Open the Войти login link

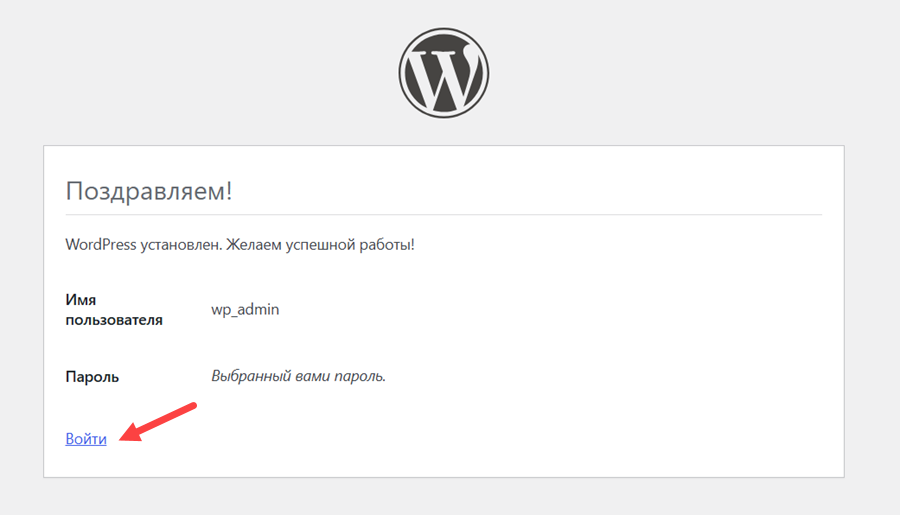[x=86, y=439]
